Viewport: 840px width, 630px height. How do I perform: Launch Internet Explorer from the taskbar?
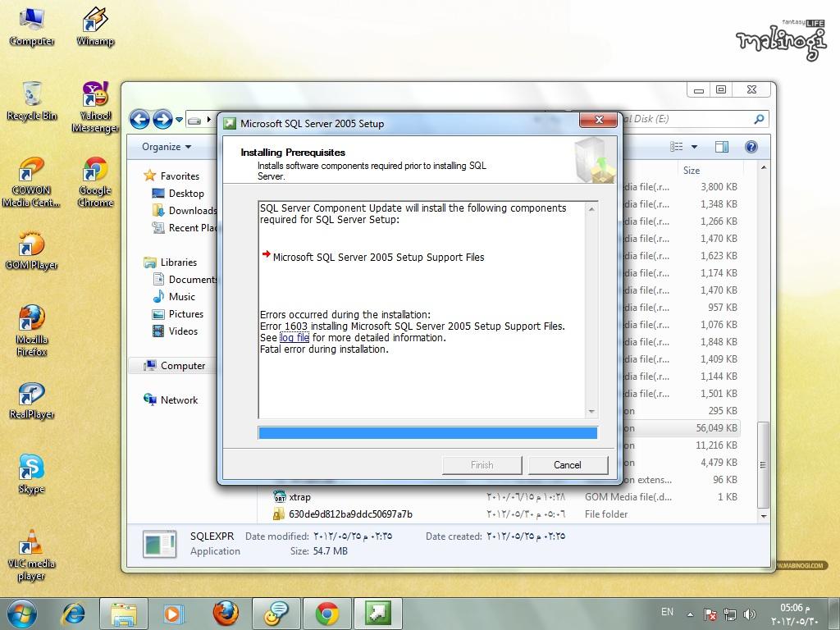click(73, 614)
